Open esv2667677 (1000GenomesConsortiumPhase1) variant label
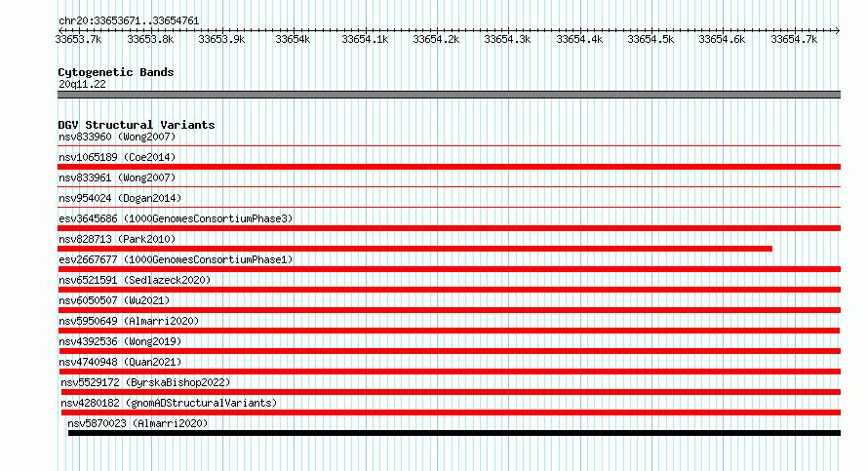Screen dimensions: 868x471 (176, 259)
